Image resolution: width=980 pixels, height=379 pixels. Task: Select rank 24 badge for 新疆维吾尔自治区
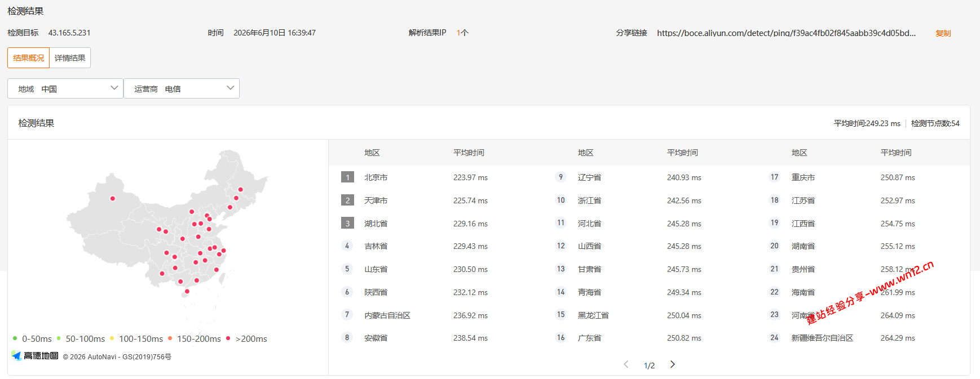pos(774,338)
